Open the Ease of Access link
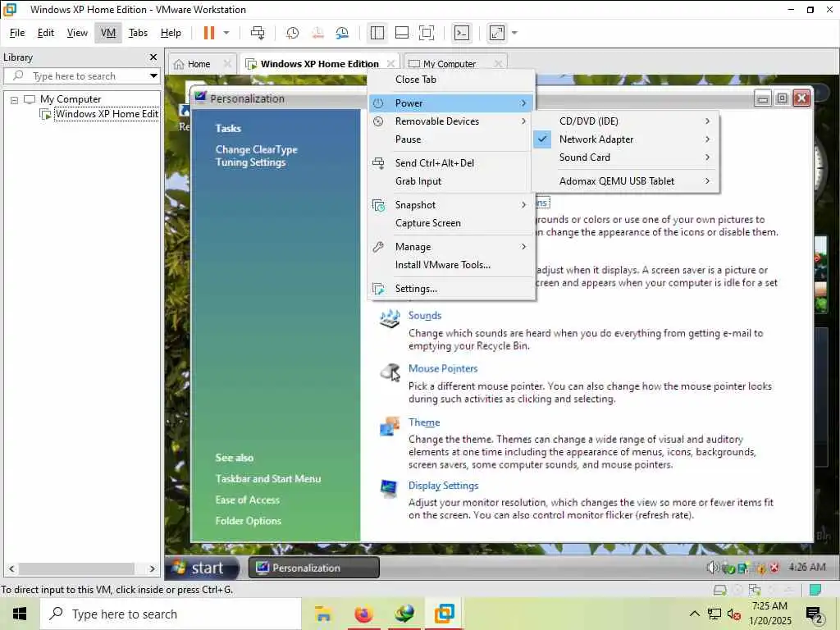The height and width of the screenshot is (630, 840). coord(248,500)
